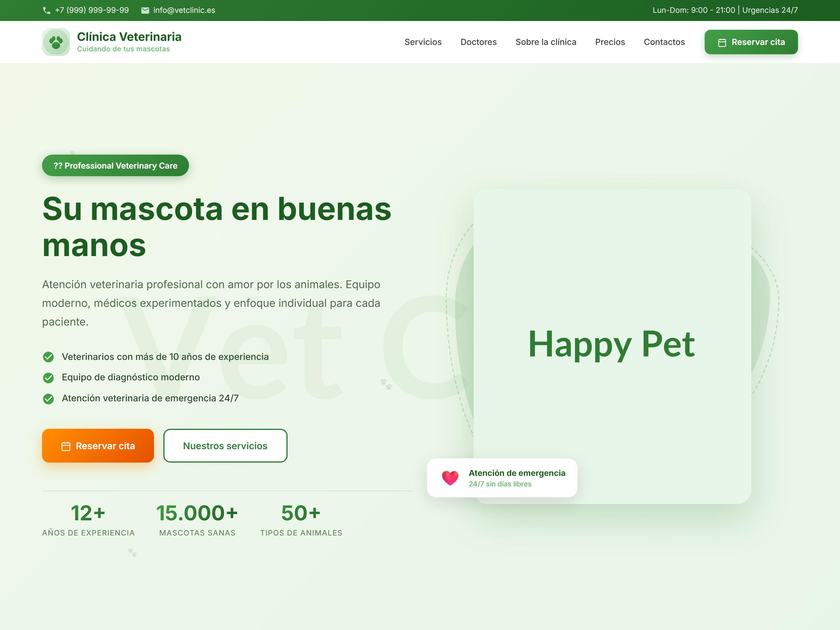Navigate to Precios
This screenshot has height=630, width=840.
(610, 42)
